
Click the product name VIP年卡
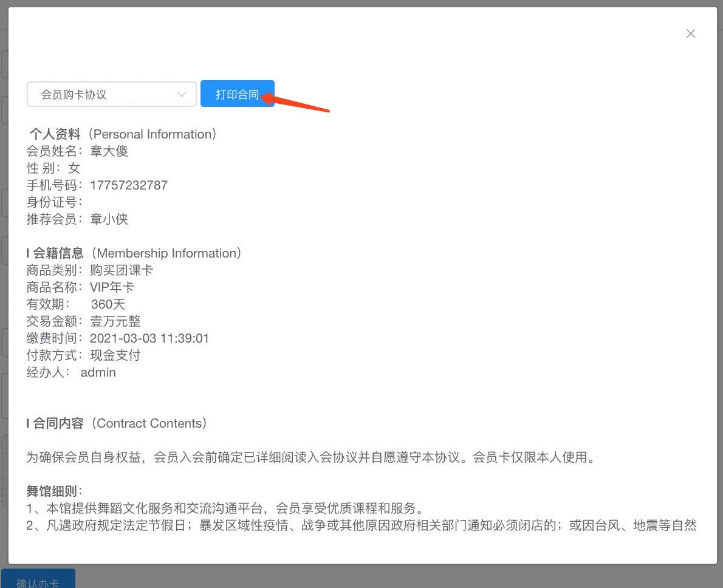pyautogui.click(x=112, y=287)
